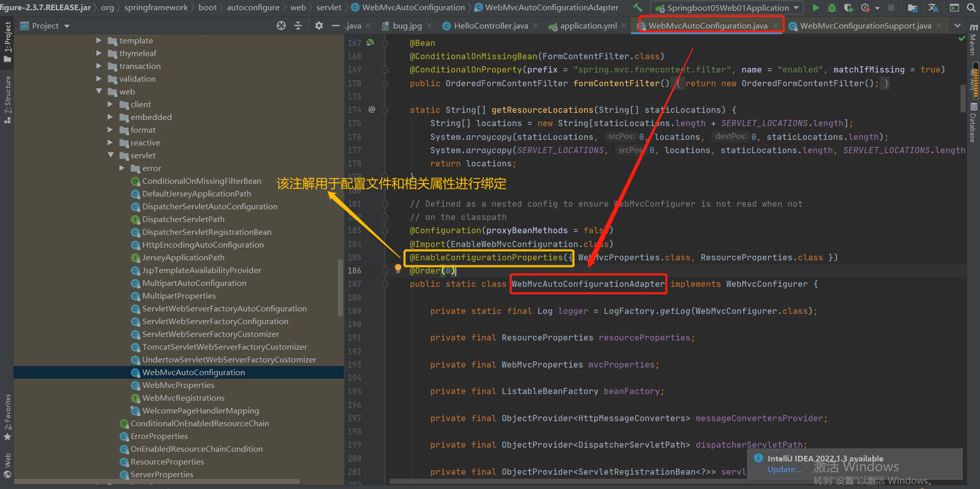The image size is (980, 489).
Task: Open the Web tool window
Action: click(7, 466)
